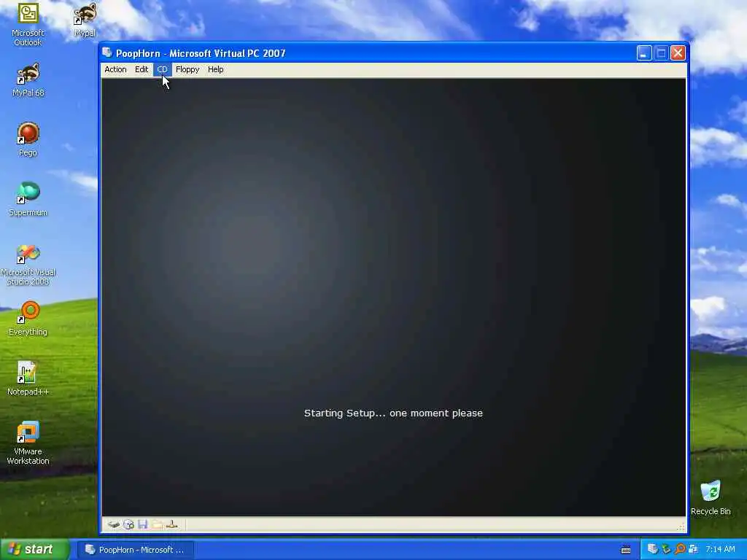
Task: Click the CD drive status icon
Action: [x=128, y=524]
